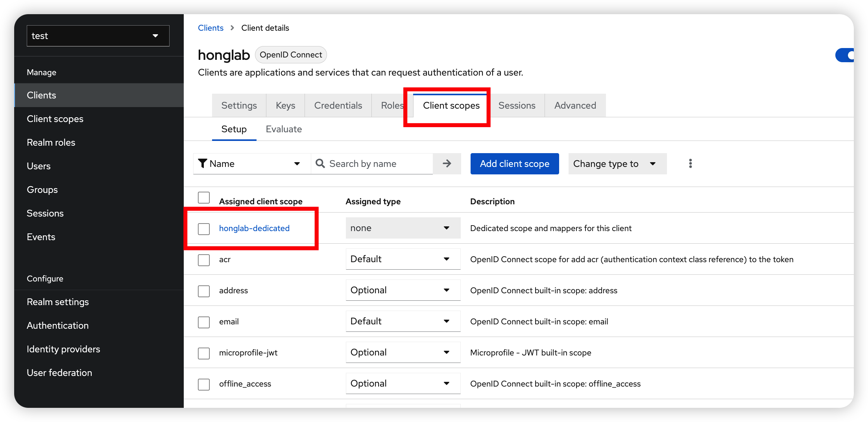868x422 pixels.
Task: Open Clients in the sidebar
Action: [99, 95]
